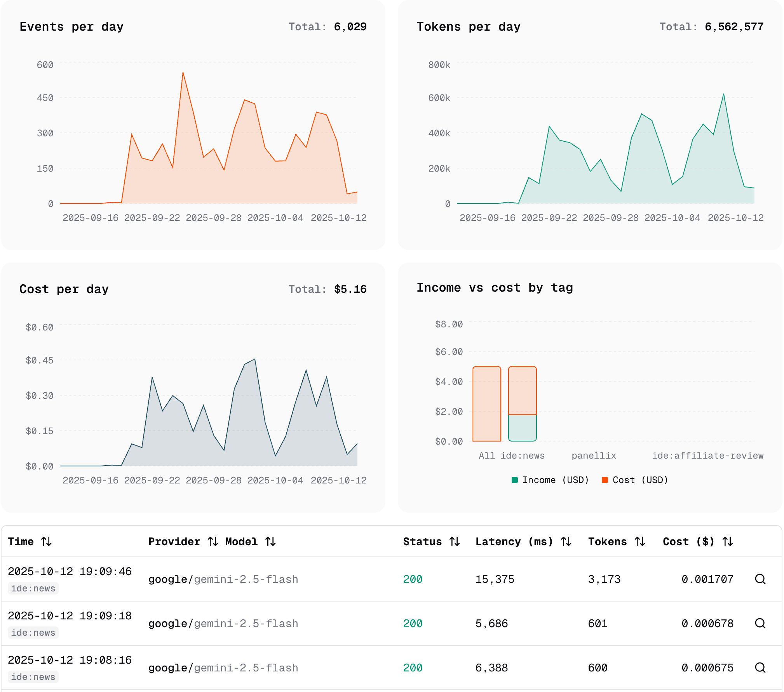Click Tokens per day chart peak point

tap(723, 94)
